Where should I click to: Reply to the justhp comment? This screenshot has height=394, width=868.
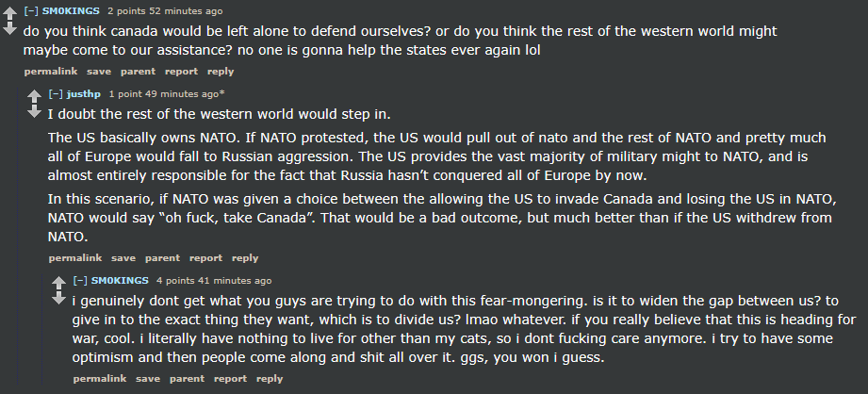[245, 258]
